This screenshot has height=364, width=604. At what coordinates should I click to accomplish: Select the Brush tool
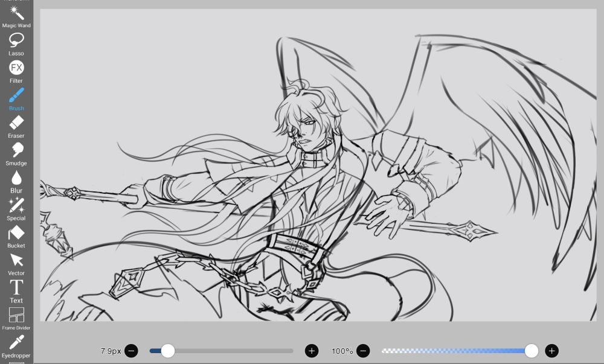click(16, 99)
